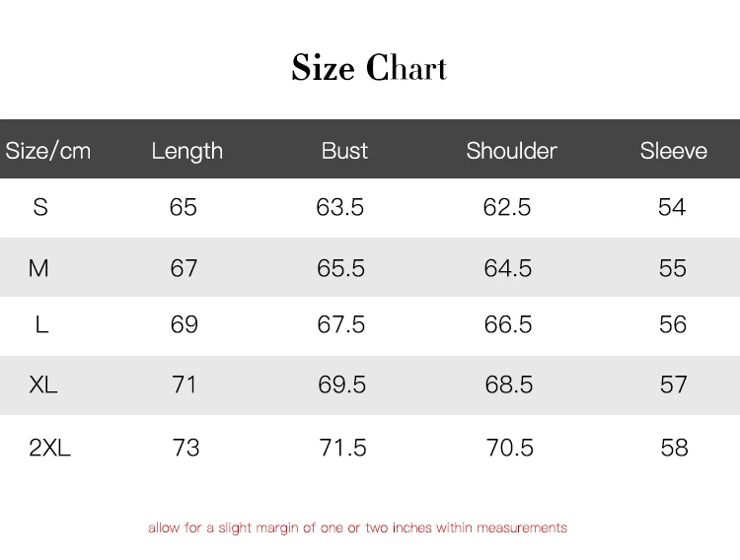Select the L size row label
This screenshot has width=740, height=560.
(41, 325)
